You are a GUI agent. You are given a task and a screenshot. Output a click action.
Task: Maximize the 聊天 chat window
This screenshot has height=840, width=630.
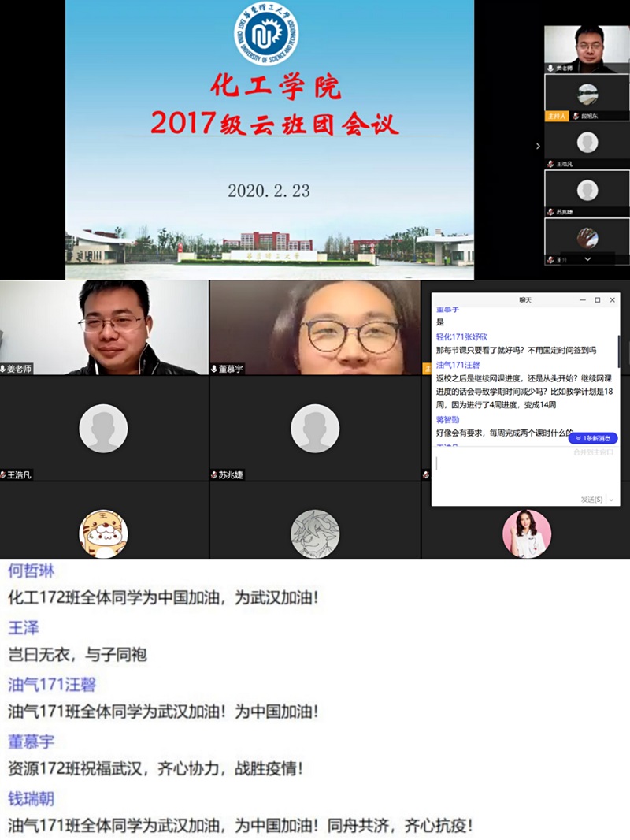coord(598,300)
